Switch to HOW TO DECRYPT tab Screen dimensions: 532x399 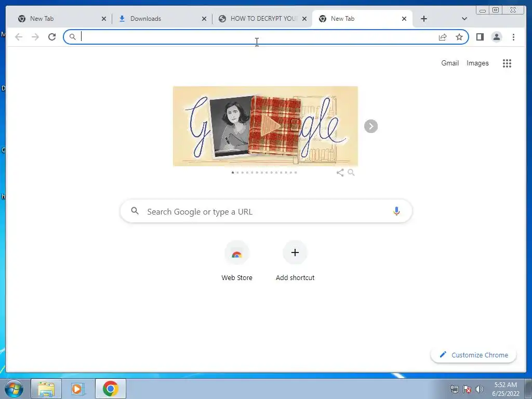coord(262,19)
